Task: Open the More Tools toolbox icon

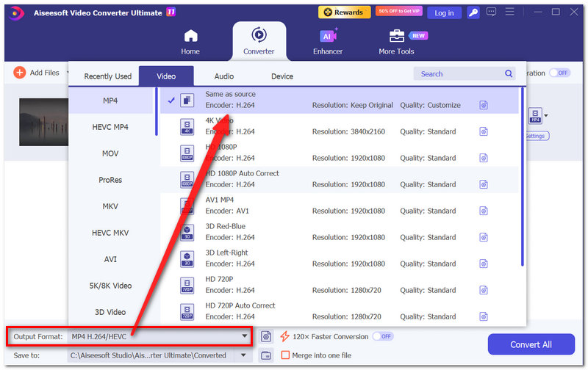Action: (397, 36)
